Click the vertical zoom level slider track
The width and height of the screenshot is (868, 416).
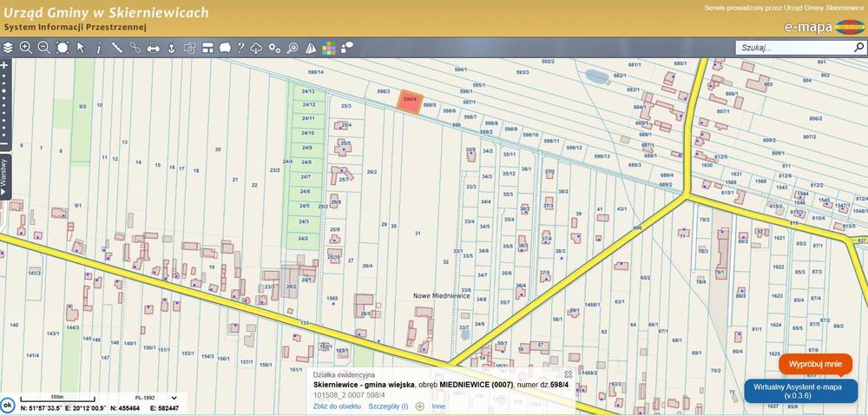tap(3, 104)
